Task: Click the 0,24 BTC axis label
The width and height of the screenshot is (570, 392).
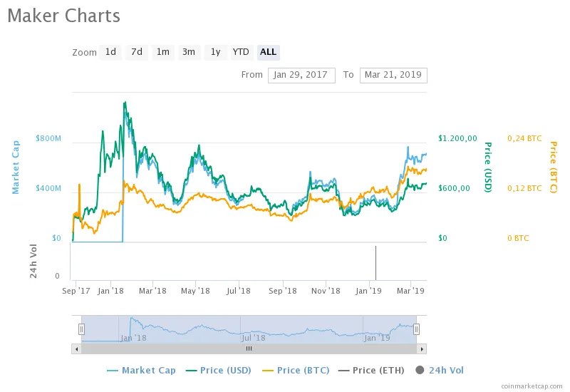Action: click(x=524, y=138)
